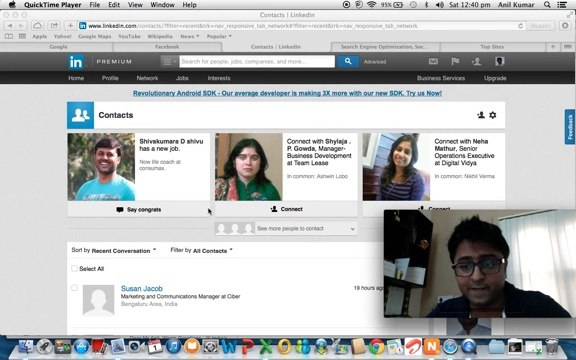The image size is (576, 360).
Task: Click the Advanced search link
Action: pyautogui.click(x=375, y=62)
